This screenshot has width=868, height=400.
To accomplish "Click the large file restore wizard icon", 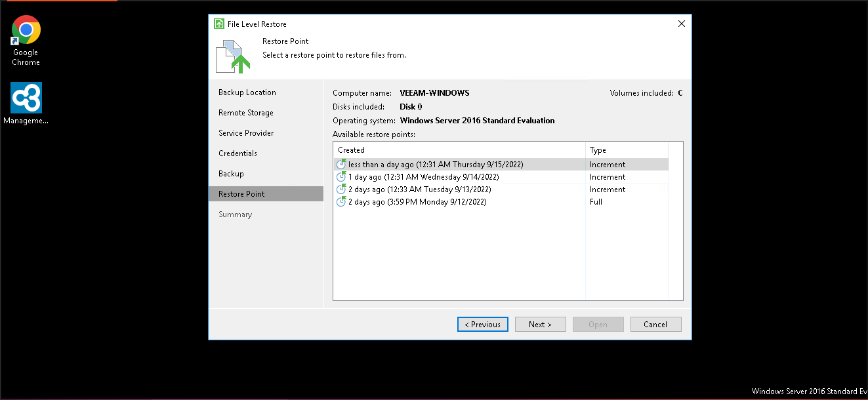I will (x=234, y=56).
